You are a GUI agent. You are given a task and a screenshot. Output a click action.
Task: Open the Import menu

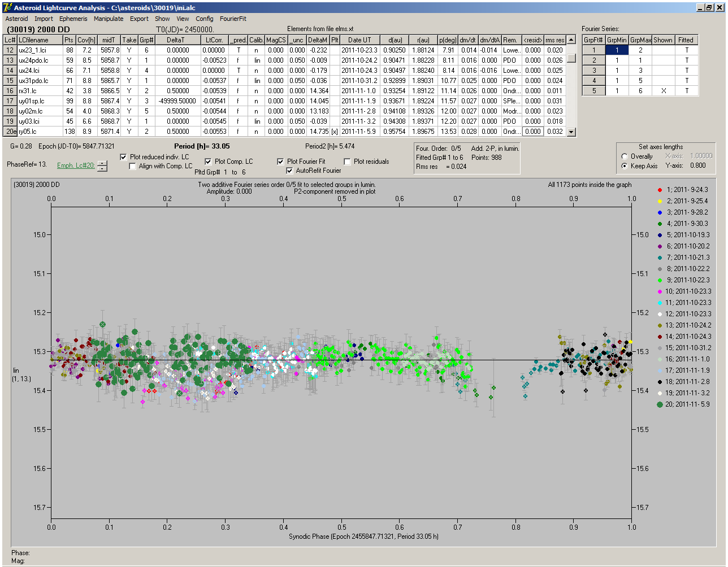[44, 19]
